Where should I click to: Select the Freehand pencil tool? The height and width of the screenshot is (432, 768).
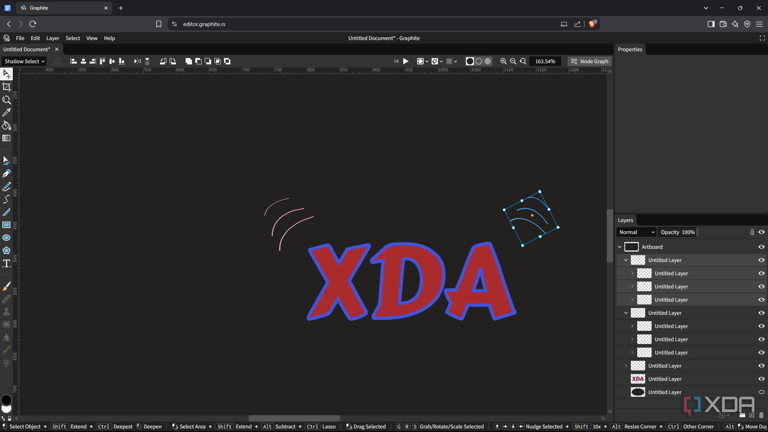[6, 186]
